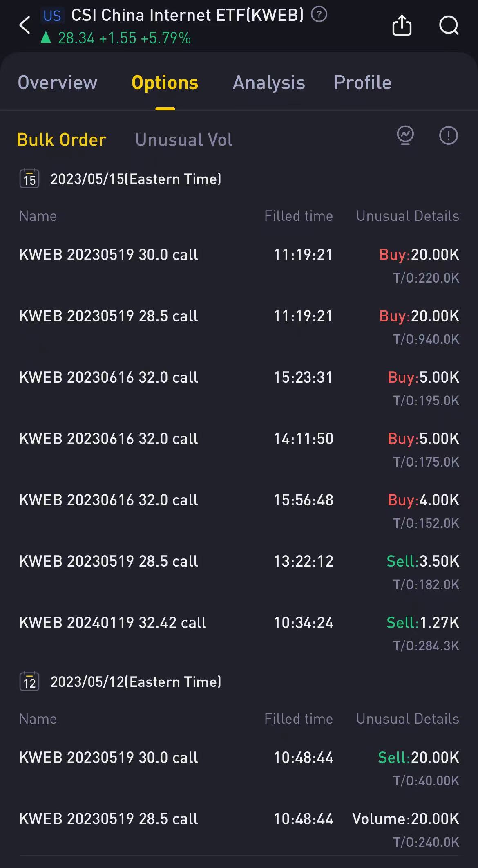This screenshot has width=478, height=868.
Task: Switch to Unusual Vol view
Action: click(184, 140)
